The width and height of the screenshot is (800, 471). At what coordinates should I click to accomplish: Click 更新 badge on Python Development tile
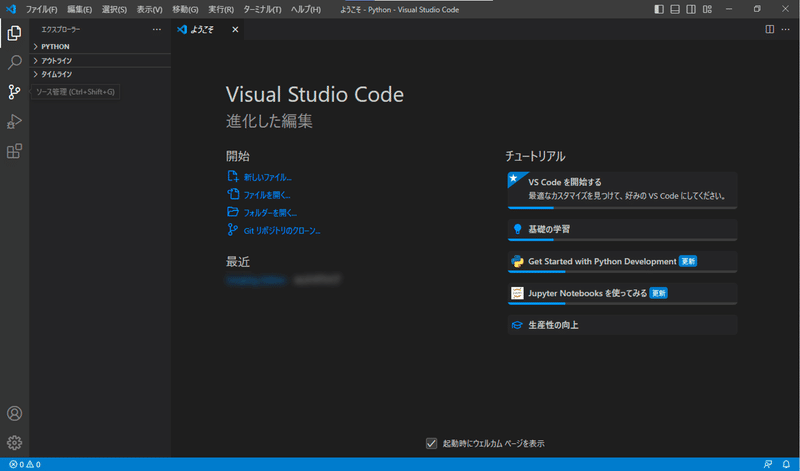pyautogui.click(x=688, y=261)
